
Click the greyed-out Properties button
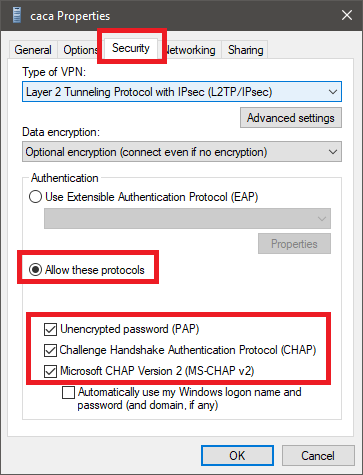(x=294, y=244)
